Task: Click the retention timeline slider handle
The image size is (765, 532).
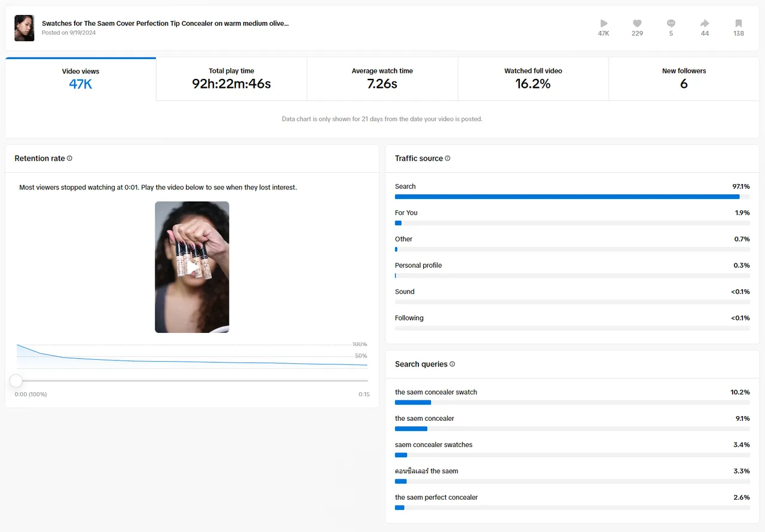Action: coord(16,381)
